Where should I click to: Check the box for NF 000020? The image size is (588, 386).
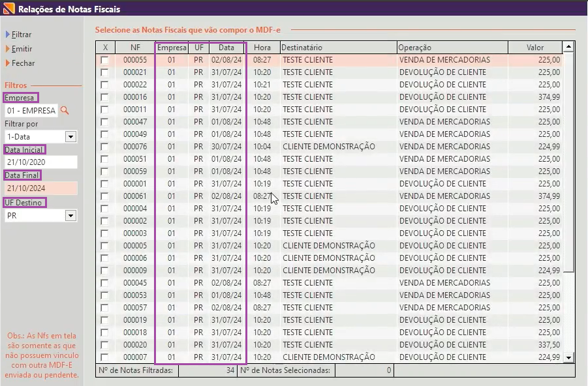tap(104, 345)
